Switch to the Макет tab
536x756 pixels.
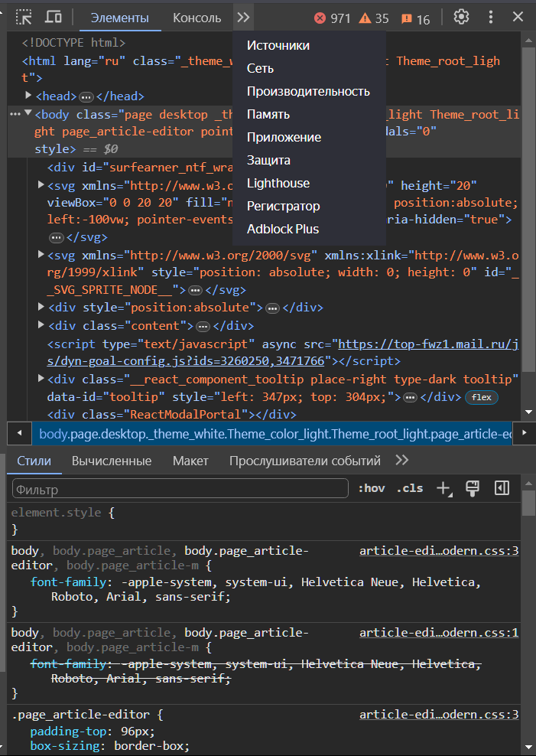[190, 461]
